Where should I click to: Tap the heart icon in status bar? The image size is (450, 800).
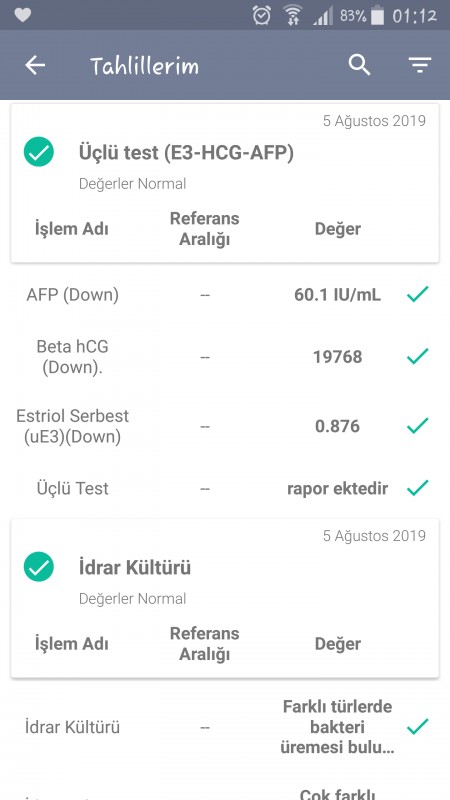click(x=22, y=15)
